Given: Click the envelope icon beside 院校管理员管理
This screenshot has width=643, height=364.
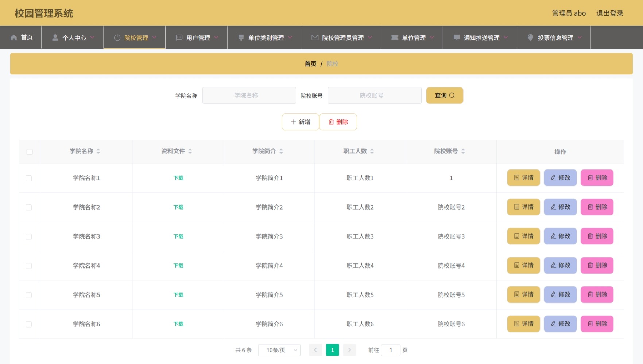Looking at the screenshot, I should pyautogui.click(x=315, y=38).
